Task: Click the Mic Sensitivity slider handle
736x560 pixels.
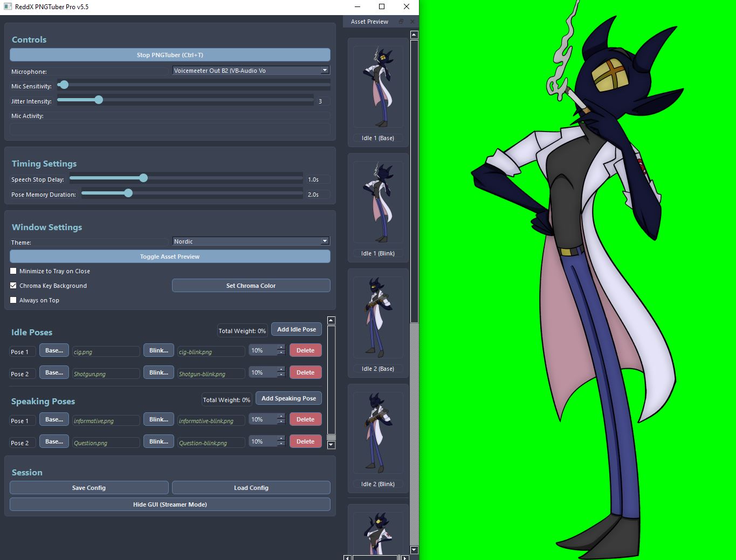Action: [x=64, y=85]
